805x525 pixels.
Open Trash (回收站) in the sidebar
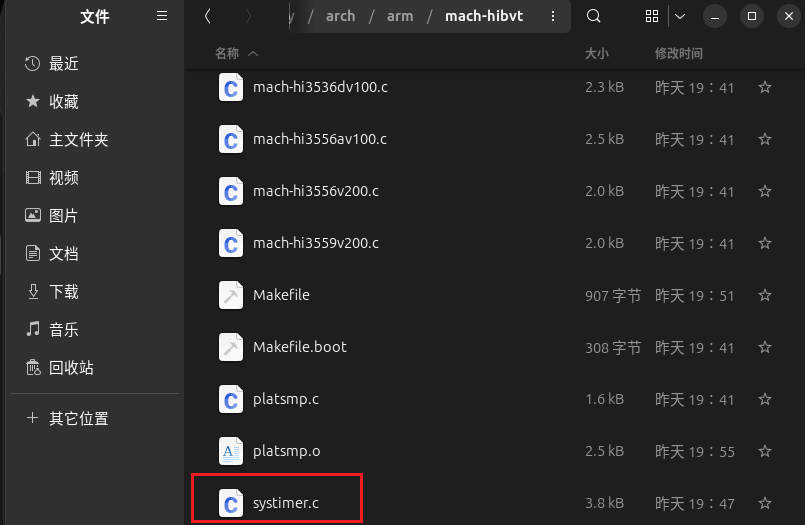71,368
